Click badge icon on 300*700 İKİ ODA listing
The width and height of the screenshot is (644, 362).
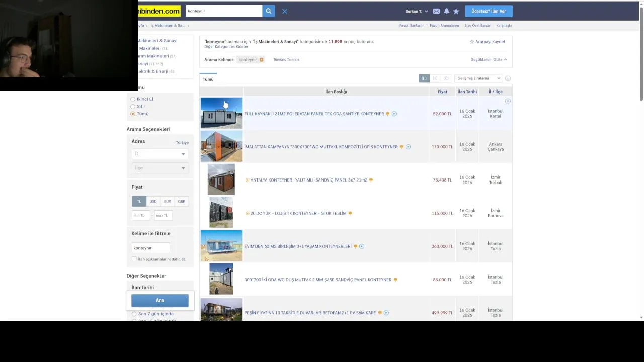point(395,280)
